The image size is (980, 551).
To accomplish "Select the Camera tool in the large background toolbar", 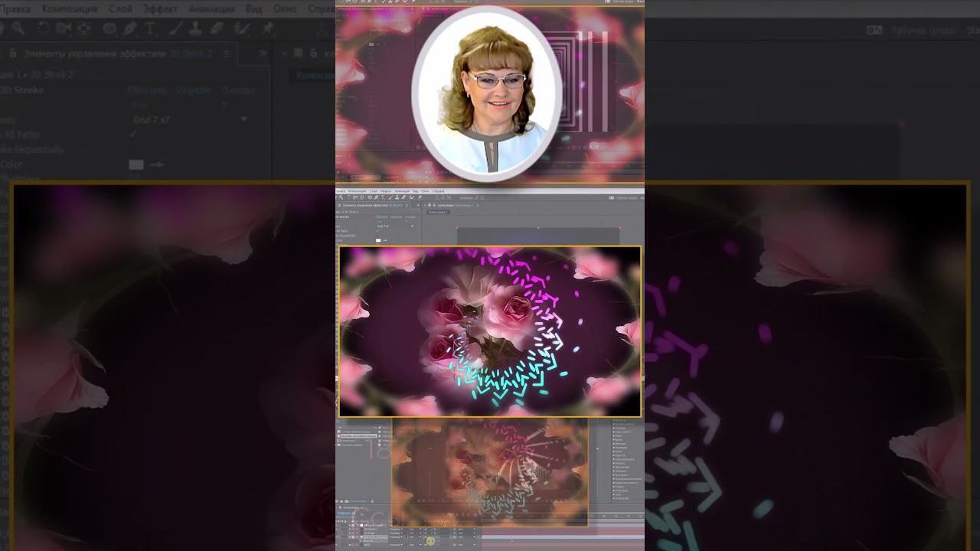I will (64, 28).
